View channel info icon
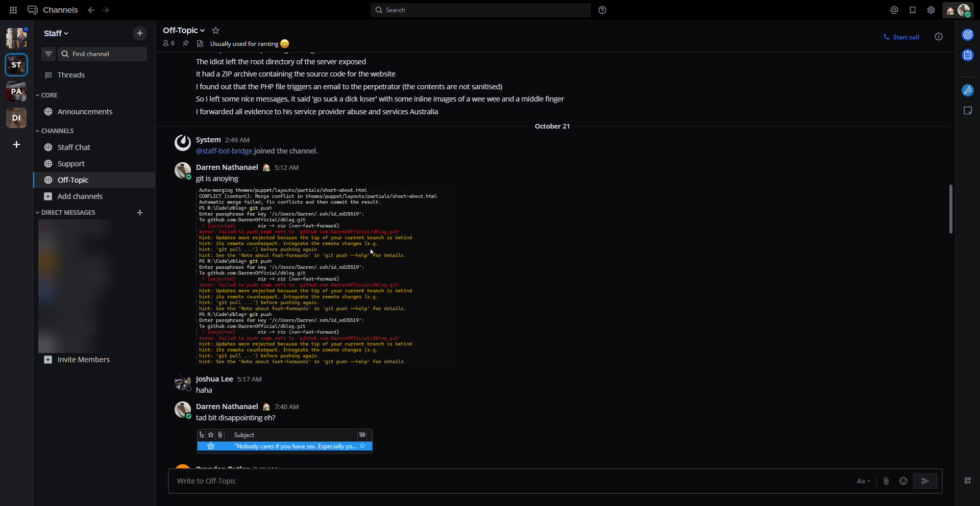 pyautogui.click(x=938, y=37)
